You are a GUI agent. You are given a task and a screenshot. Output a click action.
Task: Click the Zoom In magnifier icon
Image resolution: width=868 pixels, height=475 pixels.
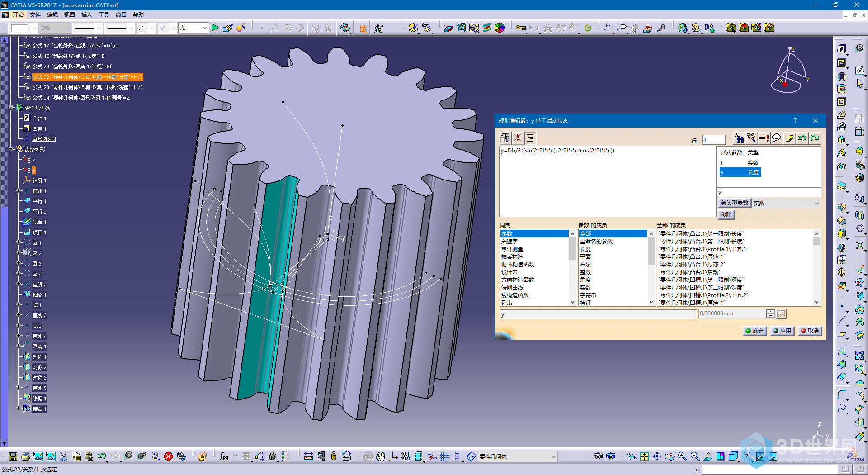pos(682,456)
